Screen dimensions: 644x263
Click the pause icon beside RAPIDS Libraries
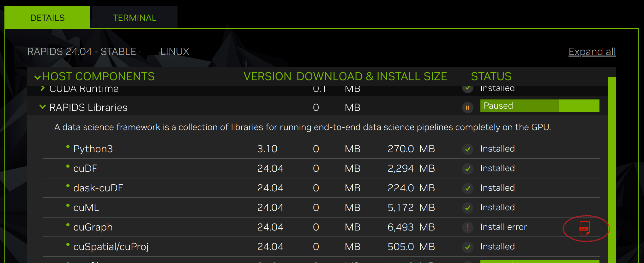tap(467, 108)
